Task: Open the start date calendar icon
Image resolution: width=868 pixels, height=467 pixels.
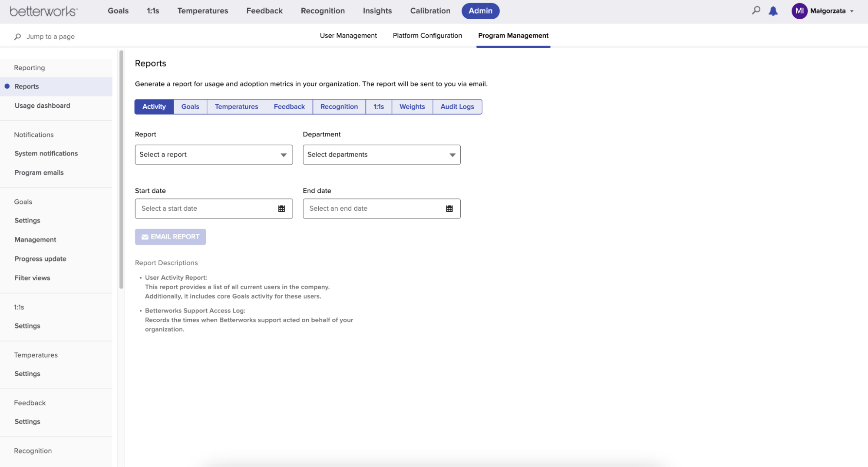Action: (281, 209)
